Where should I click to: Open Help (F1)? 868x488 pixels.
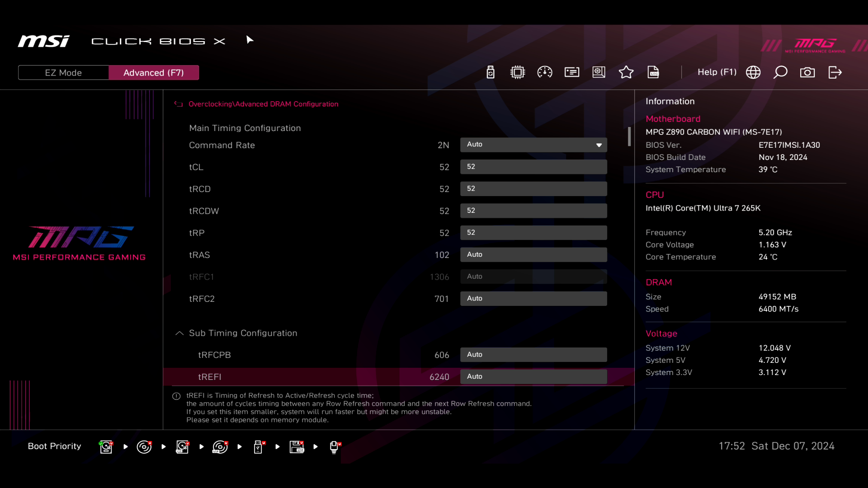[x=717, y=72]
